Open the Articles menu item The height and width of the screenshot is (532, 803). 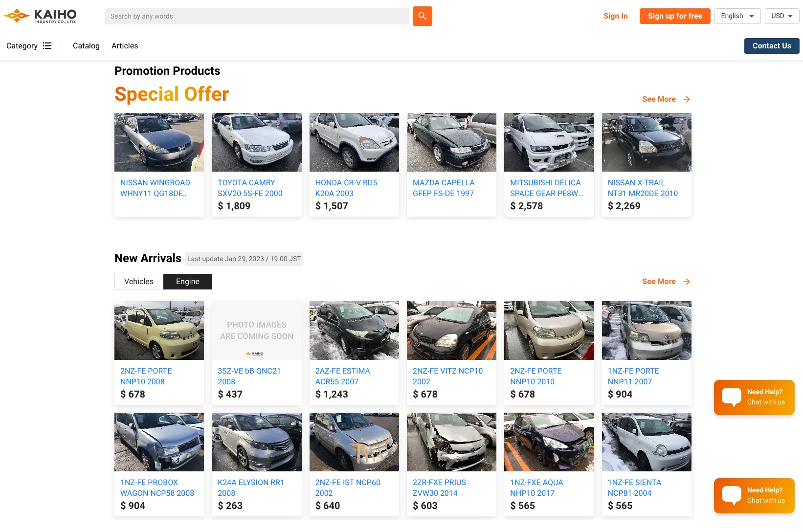click(124, 45)
